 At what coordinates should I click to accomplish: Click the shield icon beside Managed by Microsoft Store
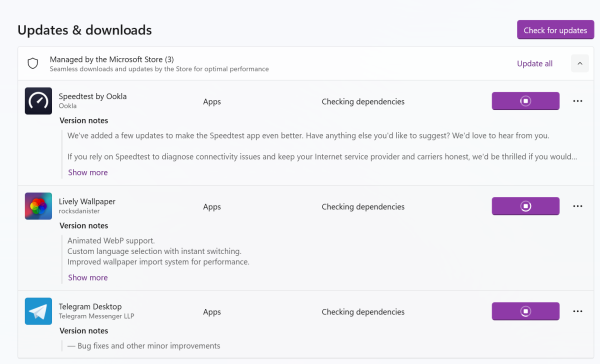click(33, 63)
